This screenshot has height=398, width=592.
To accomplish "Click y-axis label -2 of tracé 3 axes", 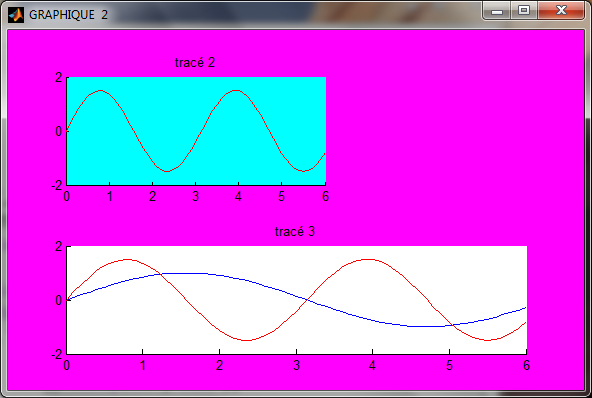I will [57, 354].
